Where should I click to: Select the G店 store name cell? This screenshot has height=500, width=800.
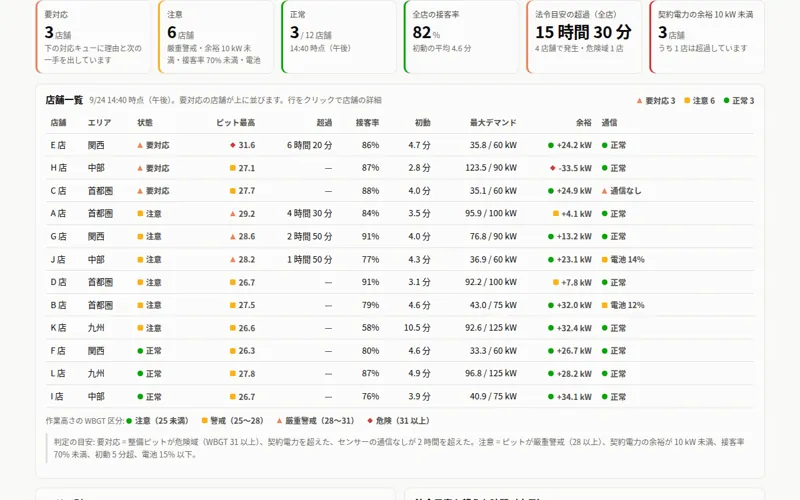pos(58,237)
